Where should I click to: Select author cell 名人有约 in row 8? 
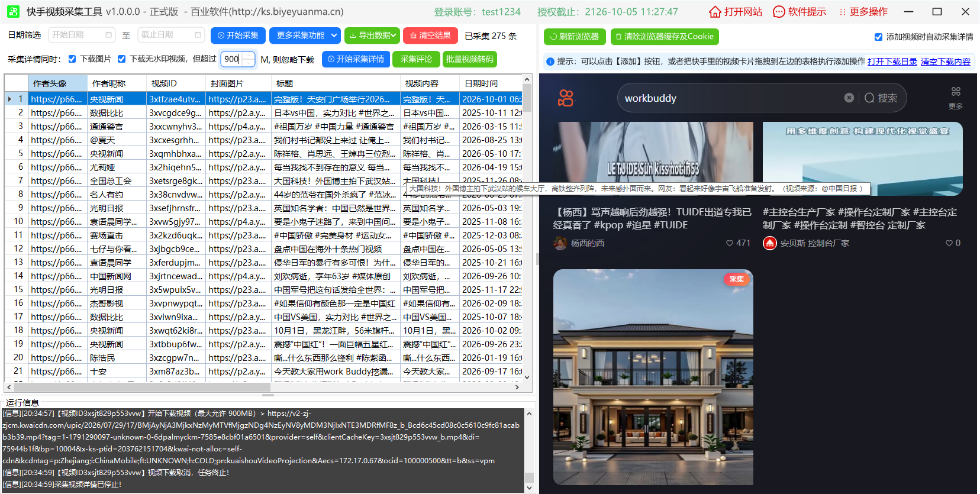pyautogui.click(x=117, y=195)
